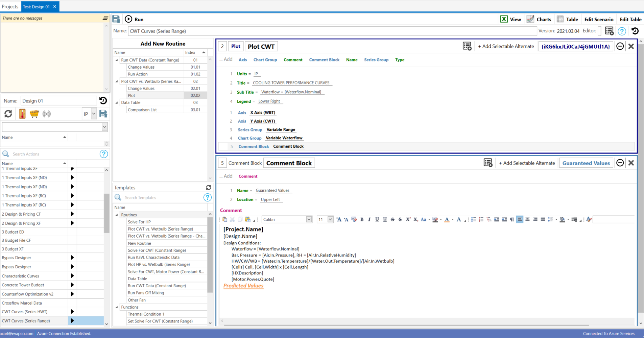Screen dimensions: 644x338
Task: Click Add Selectable Alternate in Plot CWT
Action: click(x=506, y=46)
